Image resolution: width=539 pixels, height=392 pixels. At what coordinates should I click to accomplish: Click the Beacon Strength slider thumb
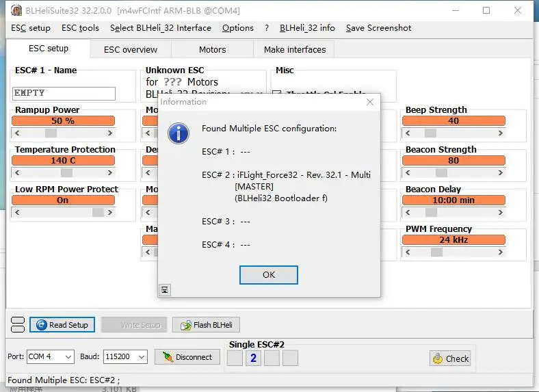click(x=441, y=172)
